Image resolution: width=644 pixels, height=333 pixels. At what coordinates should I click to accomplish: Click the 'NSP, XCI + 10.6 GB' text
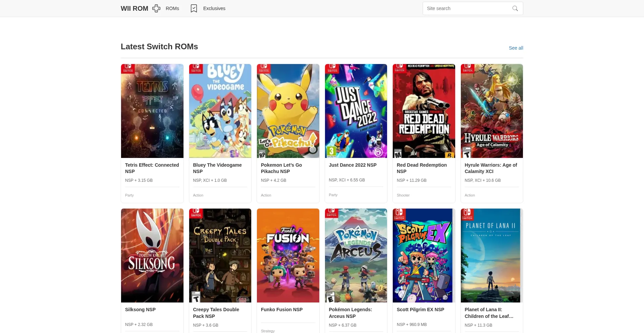tap(483, 180)
